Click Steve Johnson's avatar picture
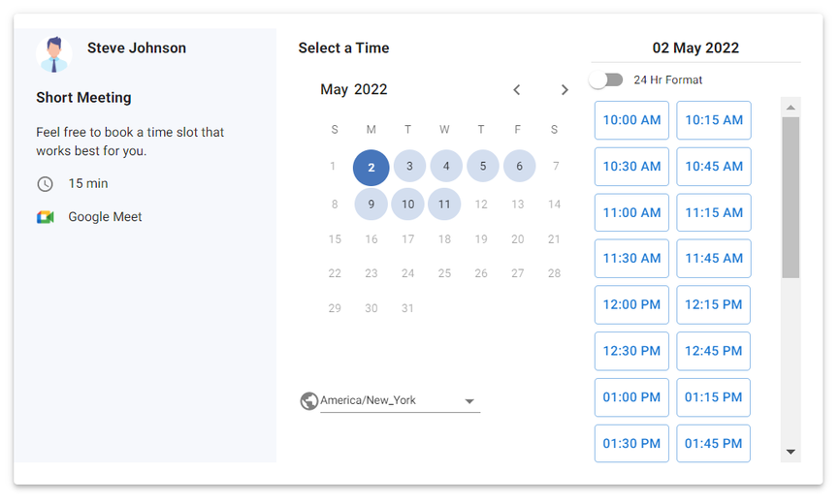840x504 pixels. (x=54, y=54)
